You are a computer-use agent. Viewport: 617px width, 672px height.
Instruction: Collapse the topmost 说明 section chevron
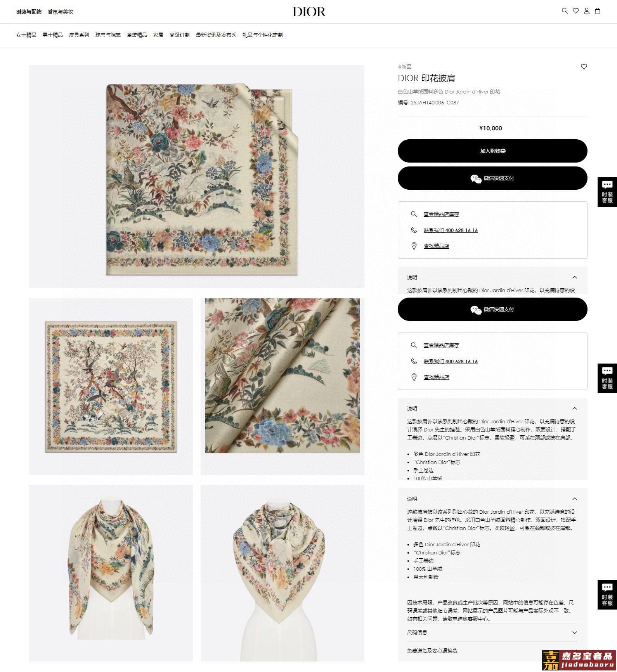(x=575, y=277)
